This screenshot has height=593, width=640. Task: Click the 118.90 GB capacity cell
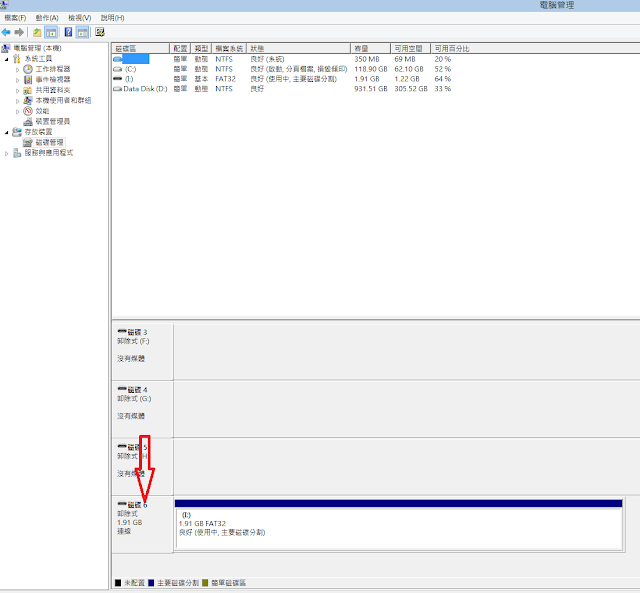(x=371, y=69)
